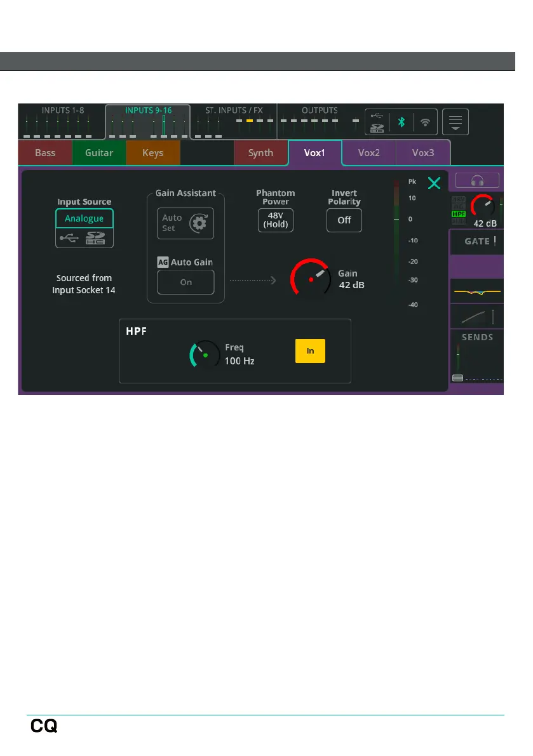Click the HPF indicator in the sidebar

(x=459, y=213)
